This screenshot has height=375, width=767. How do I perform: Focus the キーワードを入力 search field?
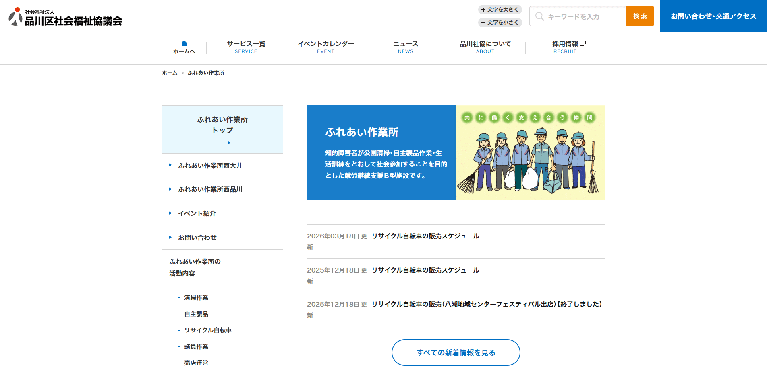tap(577, 16)
